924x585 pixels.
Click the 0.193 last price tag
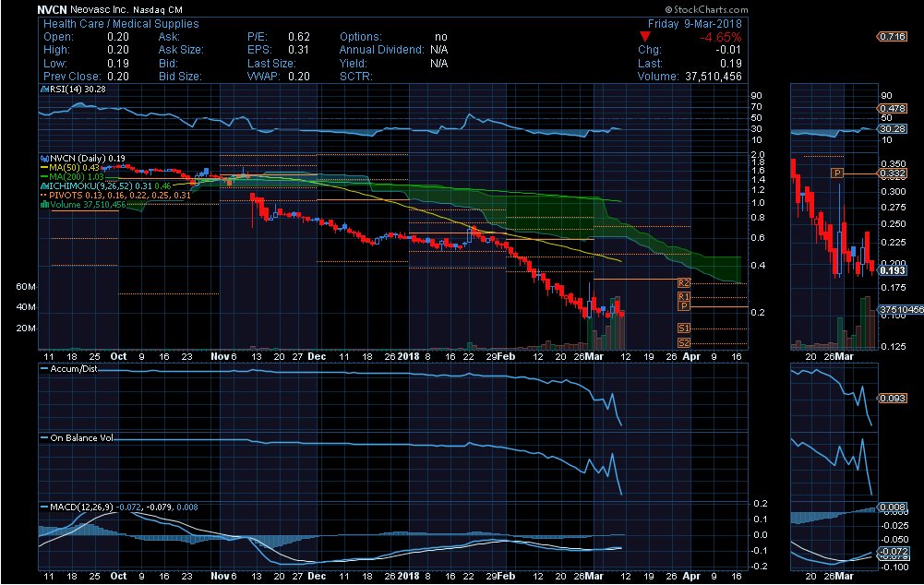pos(893,270)
